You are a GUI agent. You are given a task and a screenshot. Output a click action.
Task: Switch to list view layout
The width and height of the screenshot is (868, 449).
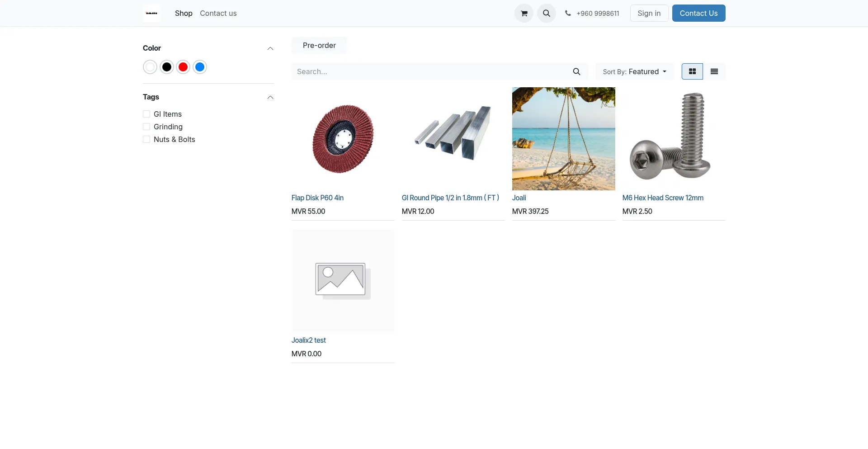click(714, 71)
